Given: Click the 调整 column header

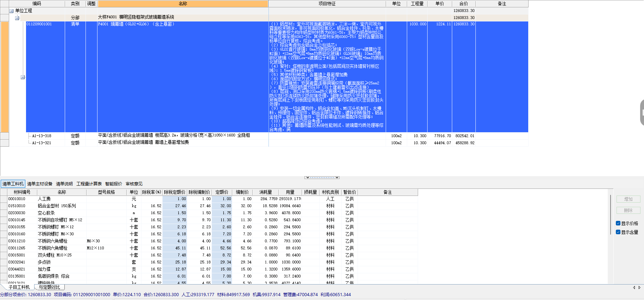Looking at the screenshot, I should [x=91, y=4].
